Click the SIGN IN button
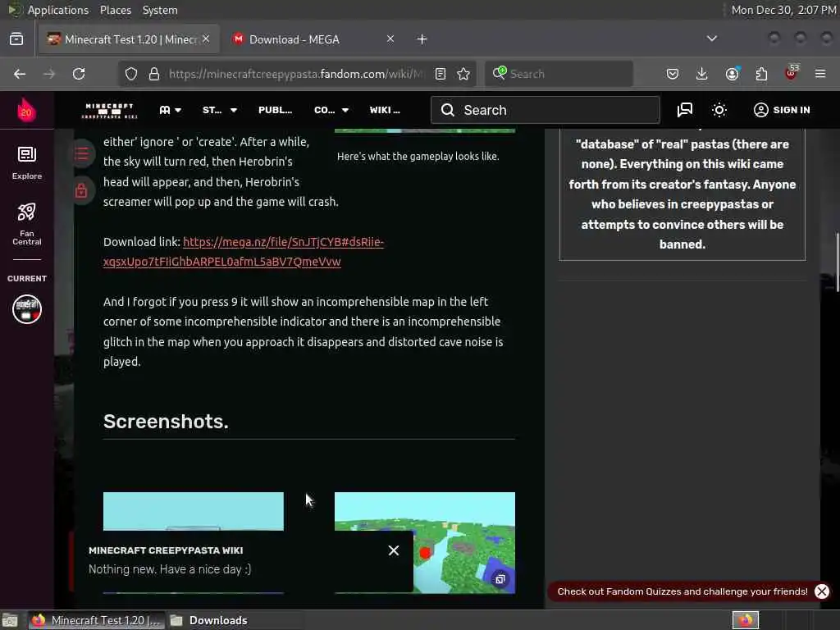 tap(782, 110)
